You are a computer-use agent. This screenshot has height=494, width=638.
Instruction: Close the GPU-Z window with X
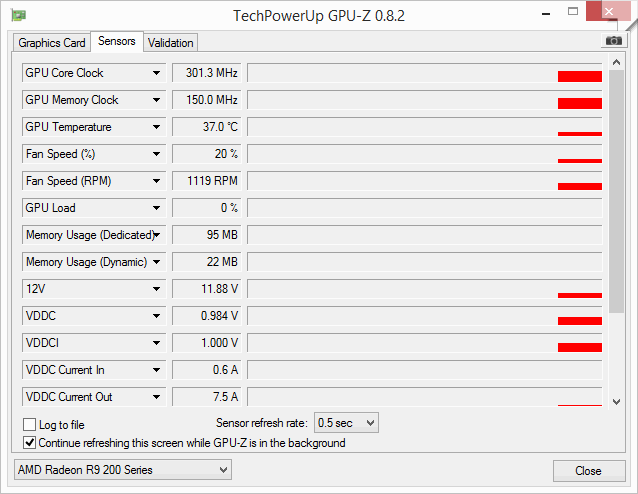(x=608, y=11)
